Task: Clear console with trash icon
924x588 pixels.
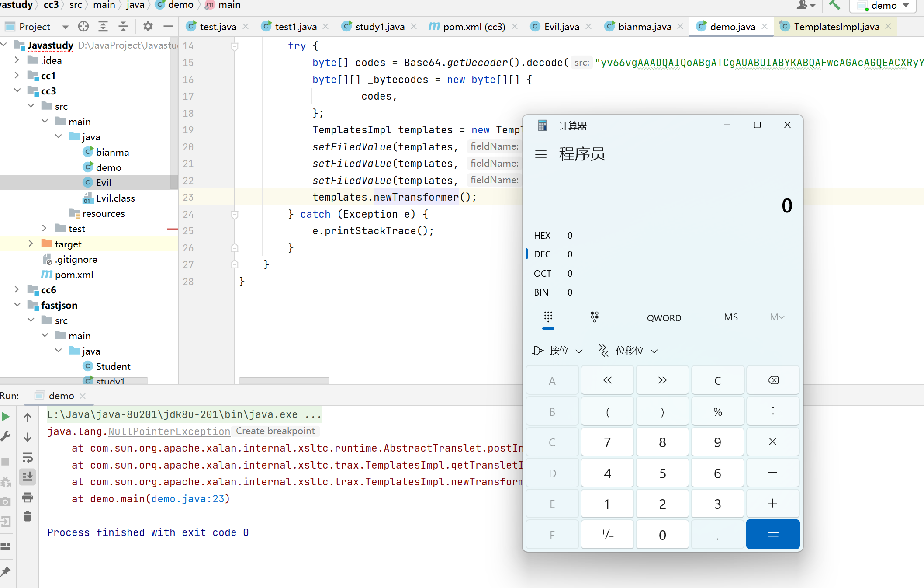Action: coord(28,516)
